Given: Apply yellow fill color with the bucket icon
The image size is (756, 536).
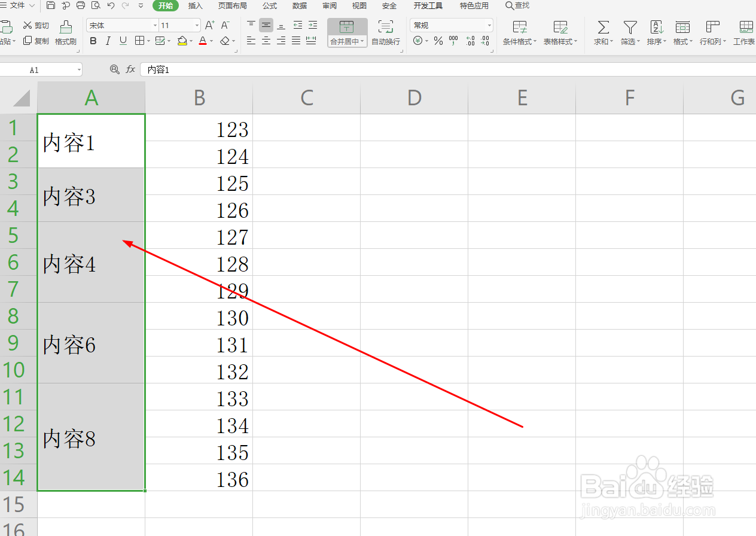Looking at the screenshot, I should (x=182, y=41).
